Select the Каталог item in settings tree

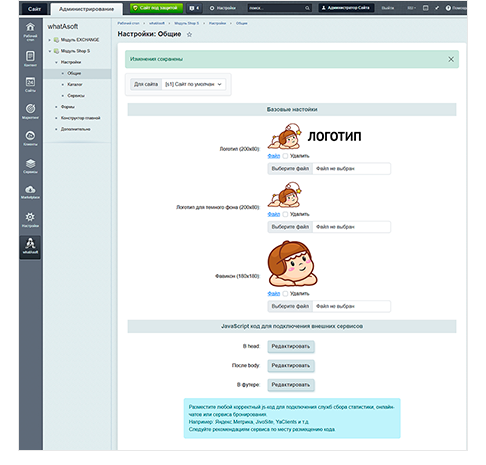[75, 84]
